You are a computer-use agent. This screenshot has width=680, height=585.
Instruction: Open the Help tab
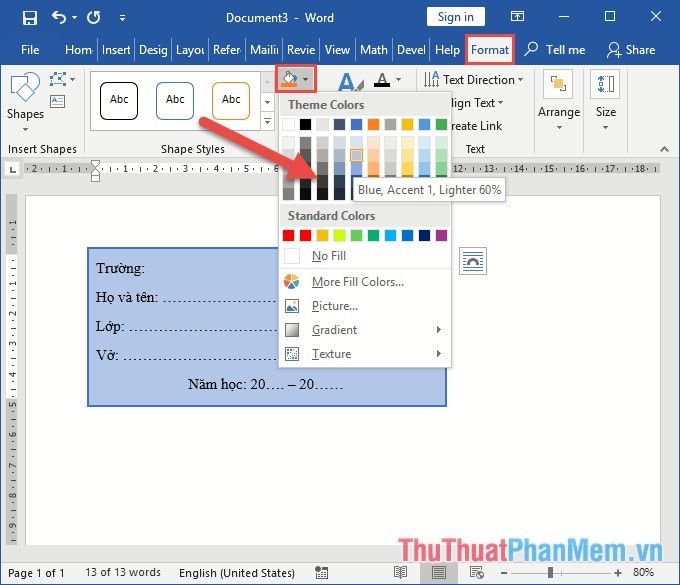click(x=447, y=50)
